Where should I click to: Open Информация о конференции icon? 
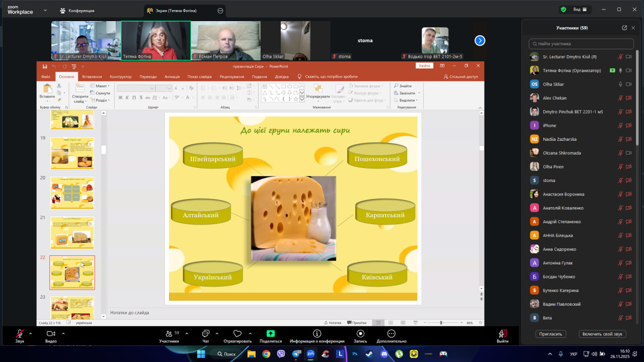coord(317,334)
